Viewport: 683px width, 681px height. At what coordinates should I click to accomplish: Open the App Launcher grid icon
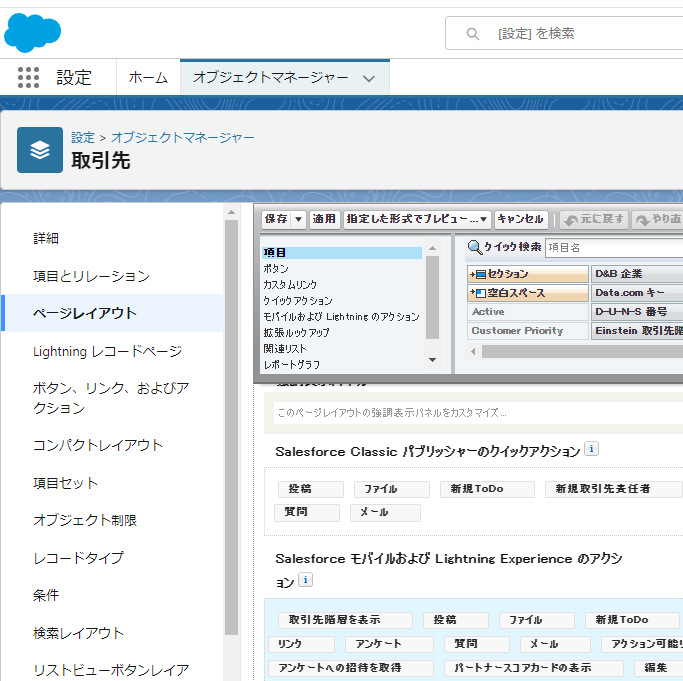pos(28,78)
